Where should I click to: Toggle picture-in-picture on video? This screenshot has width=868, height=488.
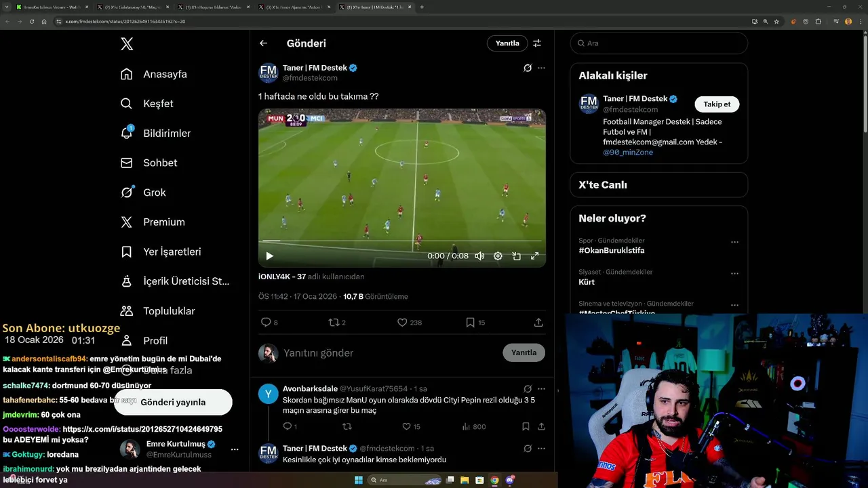point(516,256)
